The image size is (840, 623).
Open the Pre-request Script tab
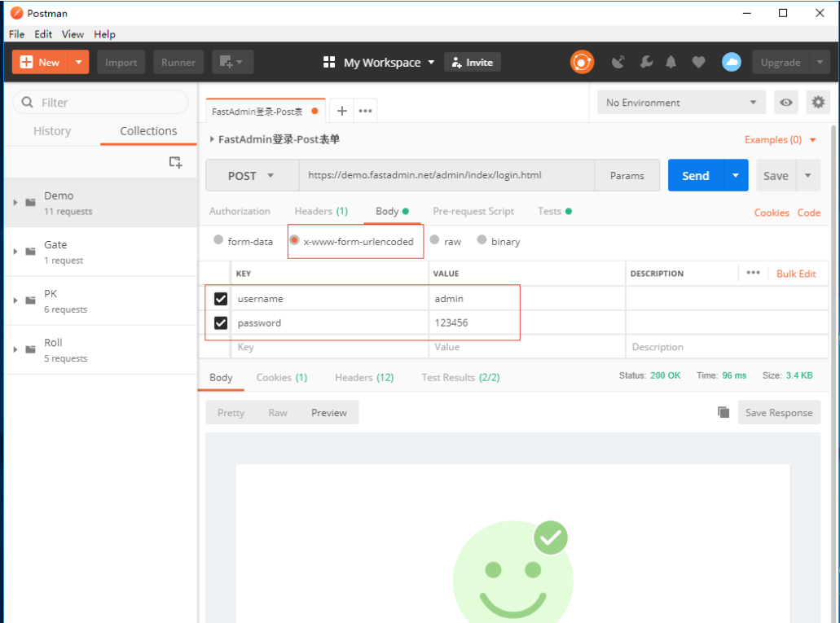click(x=473, y=211)
